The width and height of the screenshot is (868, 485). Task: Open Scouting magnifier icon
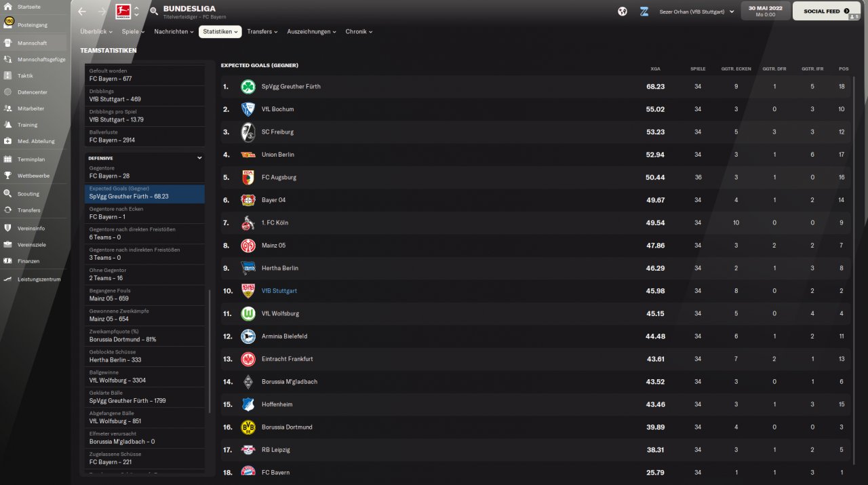coord(8,193)
